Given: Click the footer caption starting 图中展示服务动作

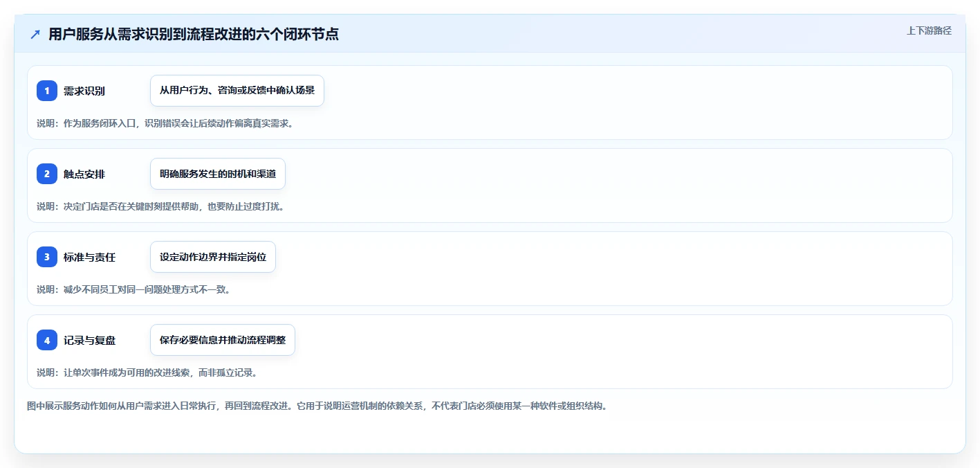Looking at the screenshot, I should click(x=317, y=406).
